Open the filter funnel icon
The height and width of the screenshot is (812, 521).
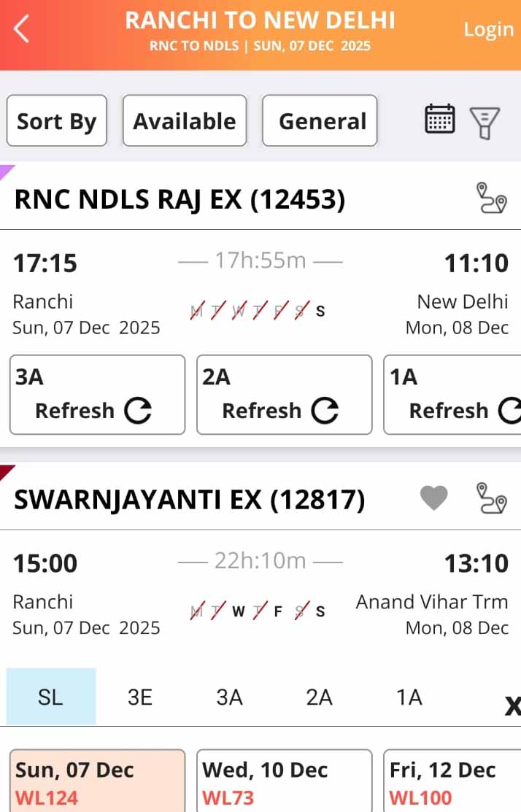tap(484, 122)
